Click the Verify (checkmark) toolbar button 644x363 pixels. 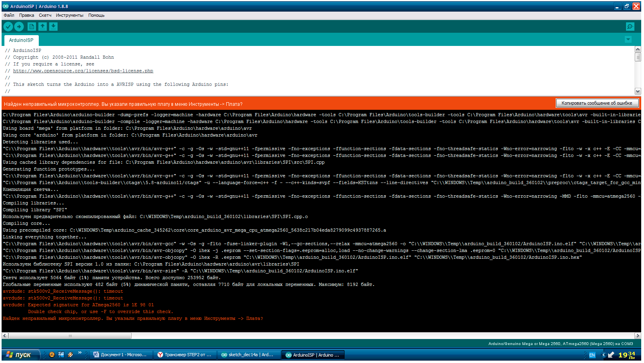[8, 26]
